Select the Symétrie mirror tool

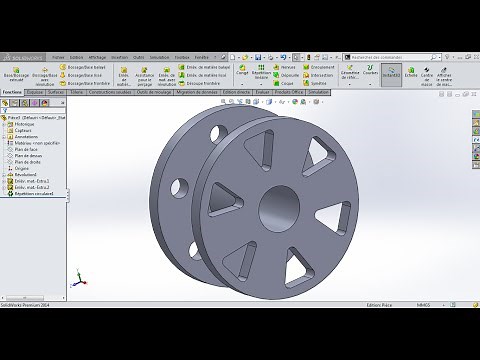point(315,83)
